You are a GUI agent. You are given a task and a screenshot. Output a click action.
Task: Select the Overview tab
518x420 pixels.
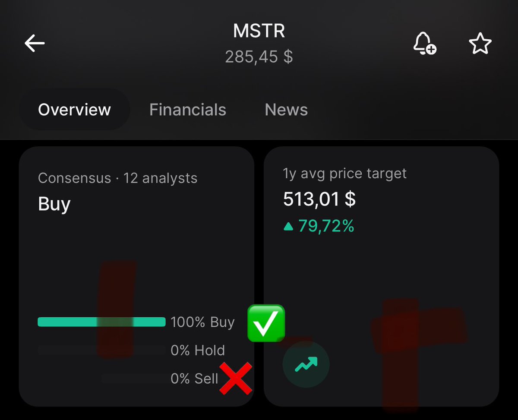[74, 110]
